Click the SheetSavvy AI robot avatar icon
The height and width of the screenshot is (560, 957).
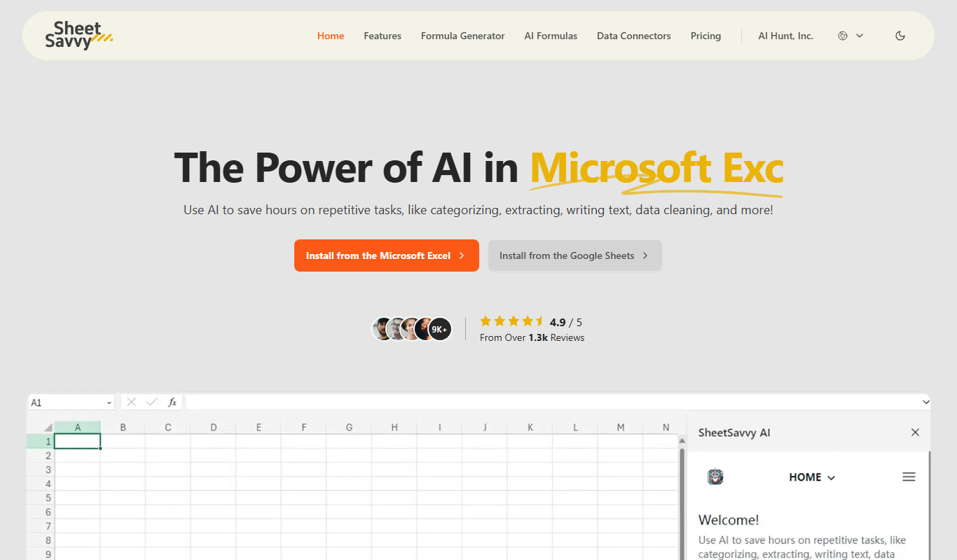click(x=715, y=477)
